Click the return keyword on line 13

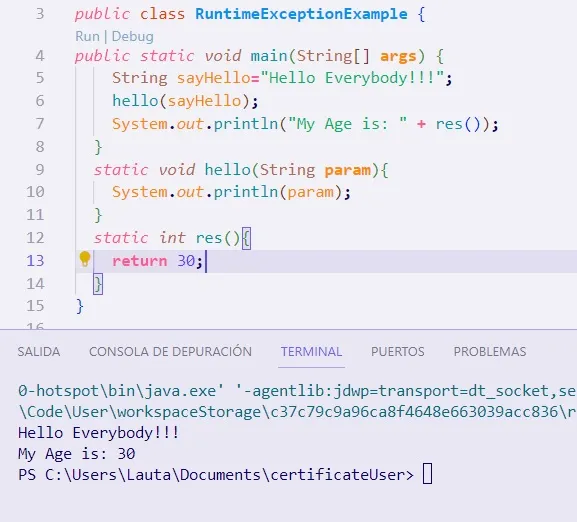click(139, 261)
